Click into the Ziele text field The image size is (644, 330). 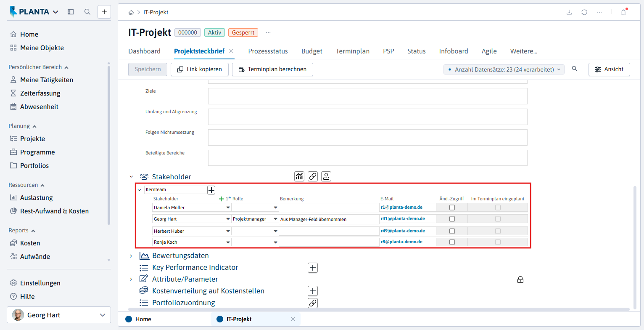tap(367, 96)
